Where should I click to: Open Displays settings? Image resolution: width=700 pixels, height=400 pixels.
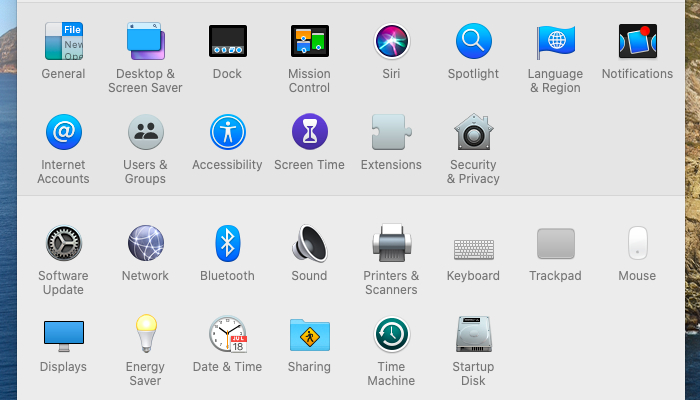pos(63,336)
